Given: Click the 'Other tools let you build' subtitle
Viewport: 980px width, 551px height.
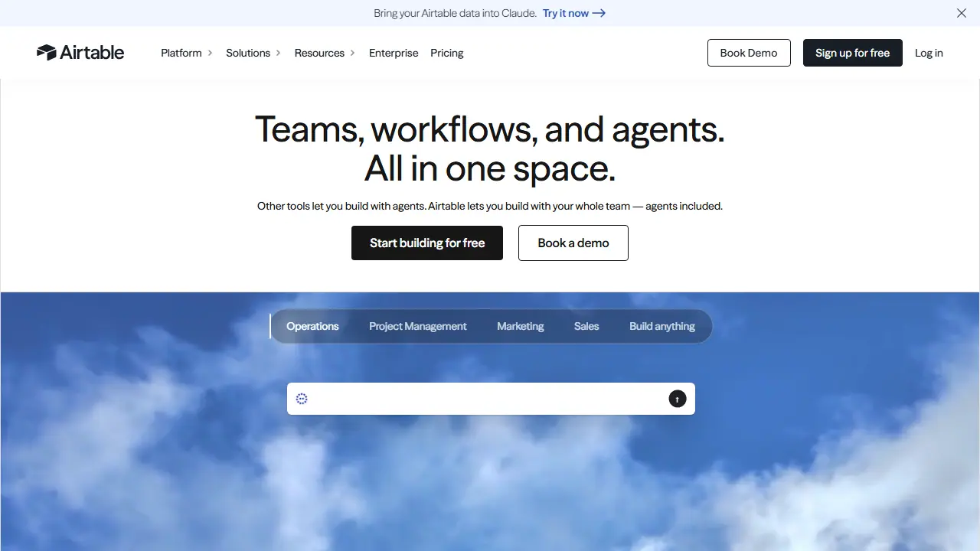Looking at the screenshot, I should click(490, 206).
